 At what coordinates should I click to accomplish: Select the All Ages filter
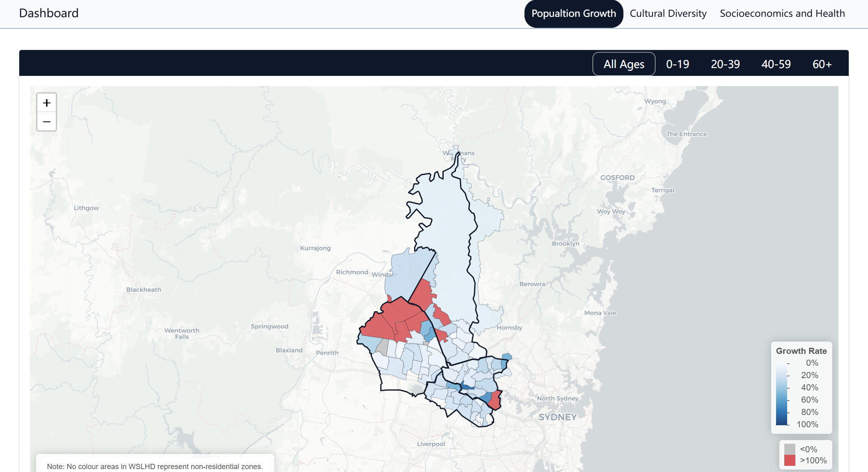click(623, 64)
